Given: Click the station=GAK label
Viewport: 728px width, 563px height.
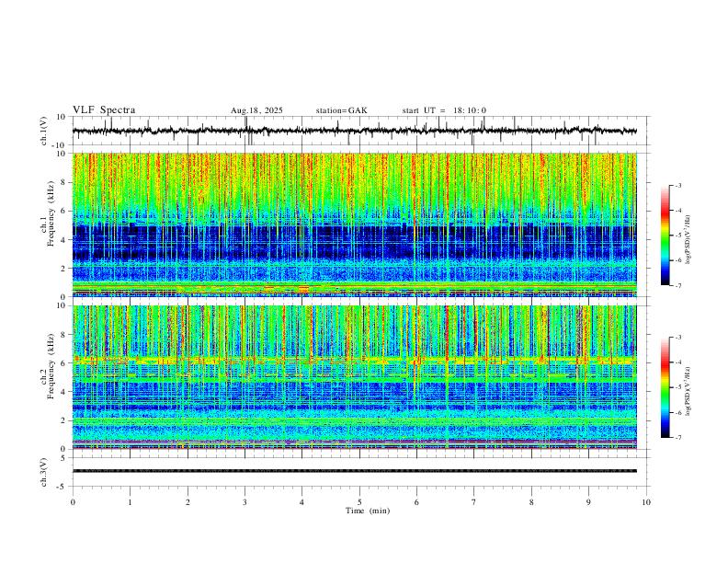Looking at the screenshot, I should tap(341, 110).
